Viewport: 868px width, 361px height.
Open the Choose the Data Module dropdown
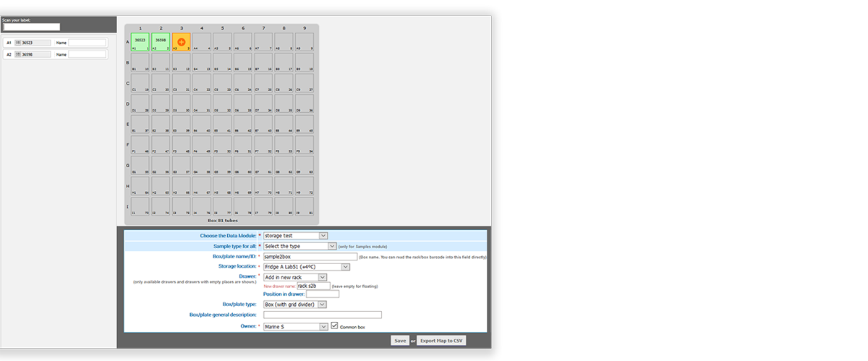[x=296, y=235]
